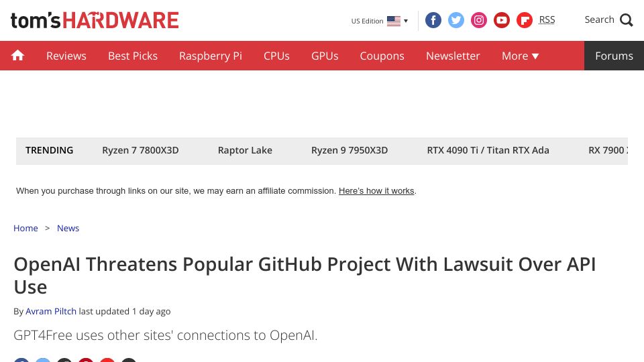The width and height of the screenshot is (644, 362).
Task: Click the GPT4Free subtitle text
Action: (166, 335)
